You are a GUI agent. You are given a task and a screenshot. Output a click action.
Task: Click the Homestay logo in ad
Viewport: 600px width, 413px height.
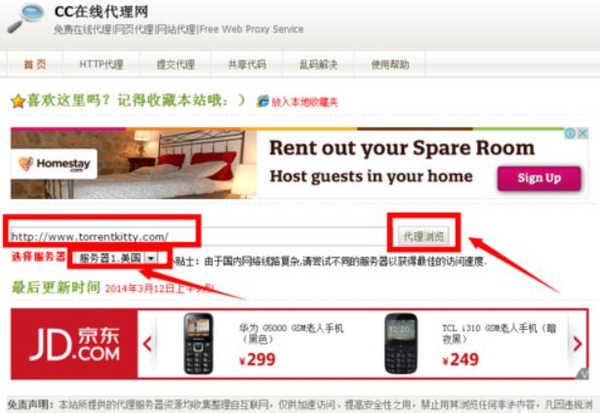tap(54, 164)
